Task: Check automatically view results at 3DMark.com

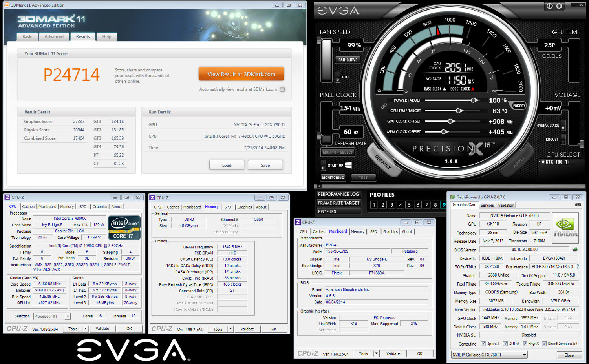Action: 282,89
